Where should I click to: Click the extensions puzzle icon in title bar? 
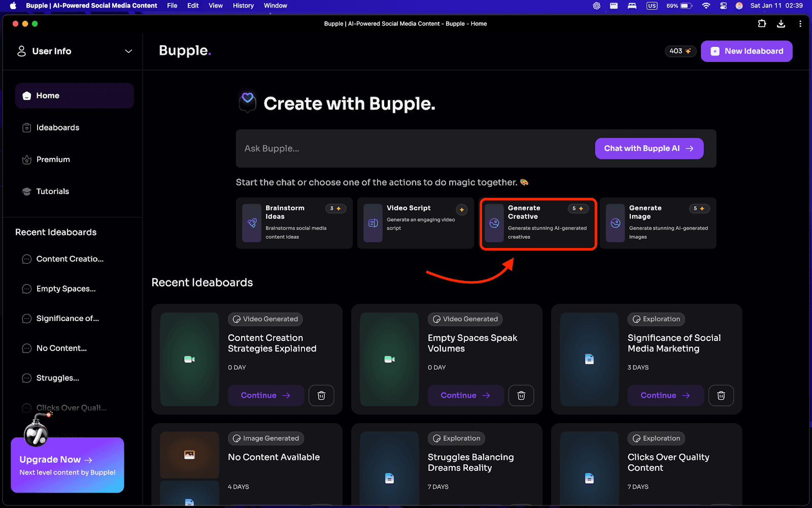click(762, 24)
